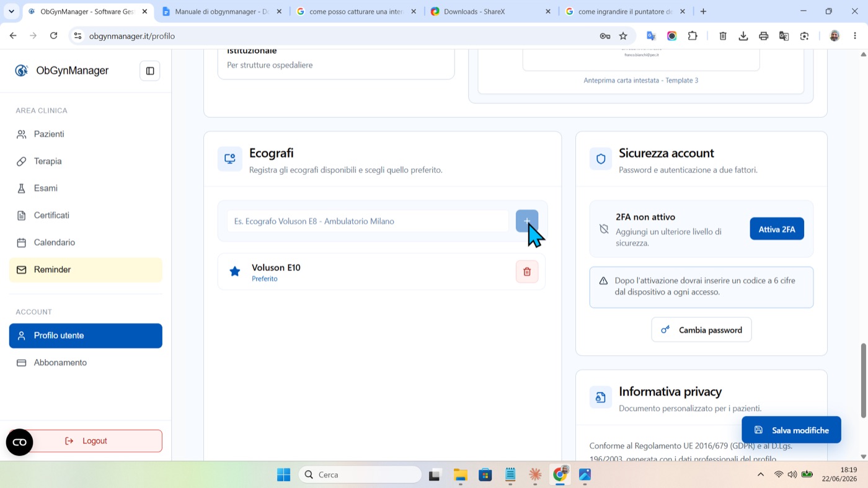Screen dimensions: 868x488
Task: Click the taskbar Cerca search box
Action: (x=360, y=474)
